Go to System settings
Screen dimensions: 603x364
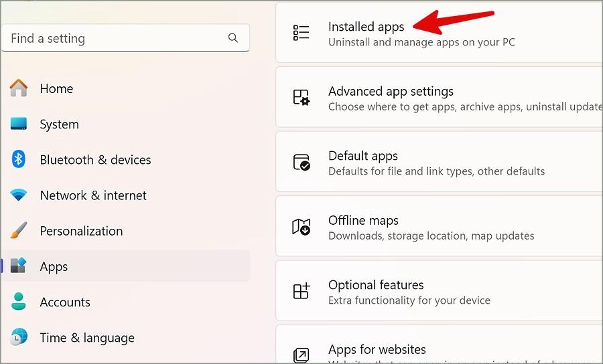click(59, 124)
